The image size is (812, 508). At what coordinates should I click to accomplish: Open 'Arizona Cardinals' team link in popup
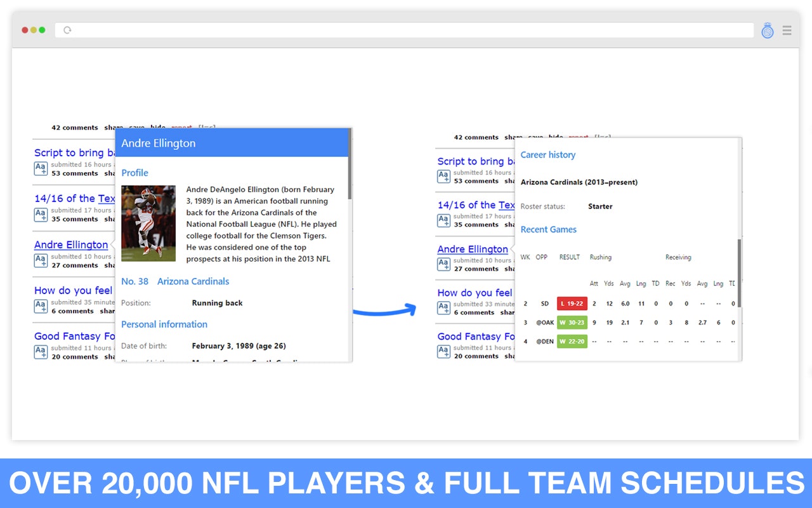[193, 281]
